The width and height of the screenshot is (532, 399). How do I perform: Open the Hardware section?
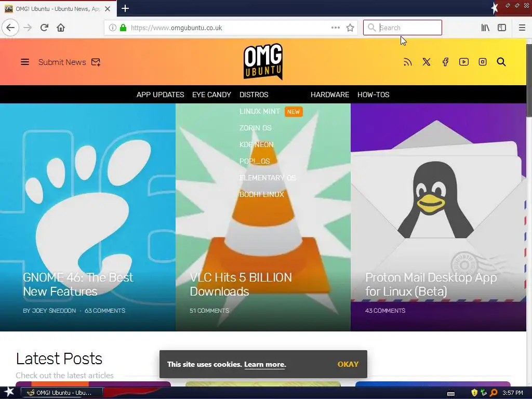[330, 95]
